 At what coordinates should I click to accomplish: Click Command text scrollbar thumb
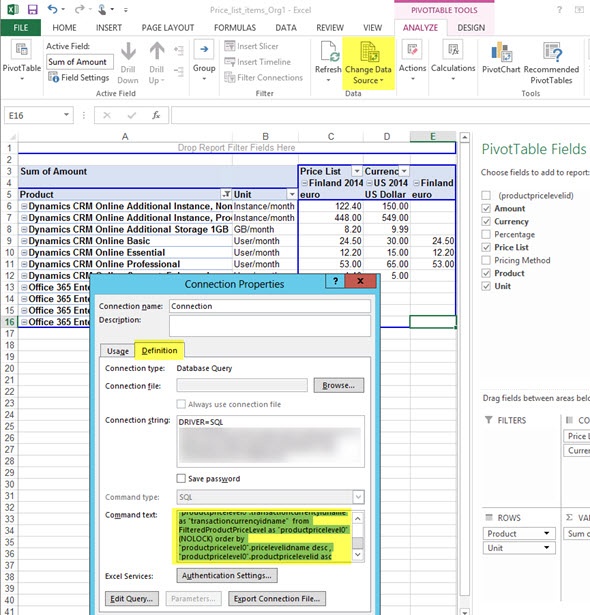[358, 542]
